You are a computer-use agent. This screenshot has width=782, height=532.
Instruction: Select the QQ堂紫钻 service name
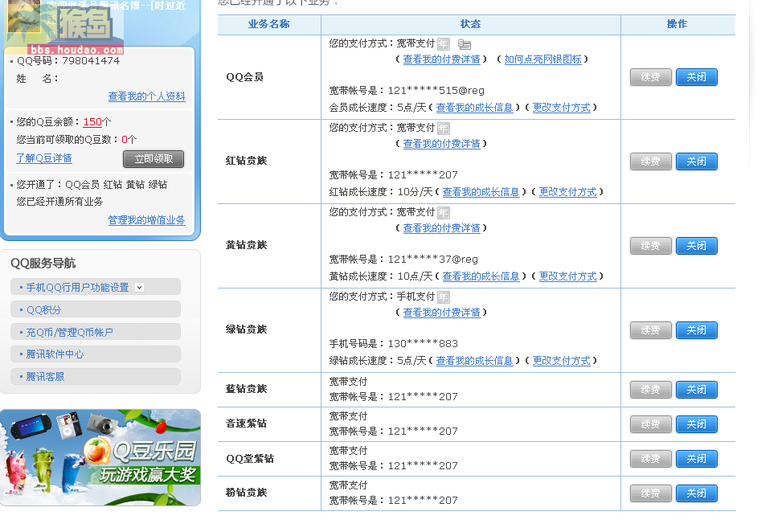pyautogui.click(x=250, y=459)
